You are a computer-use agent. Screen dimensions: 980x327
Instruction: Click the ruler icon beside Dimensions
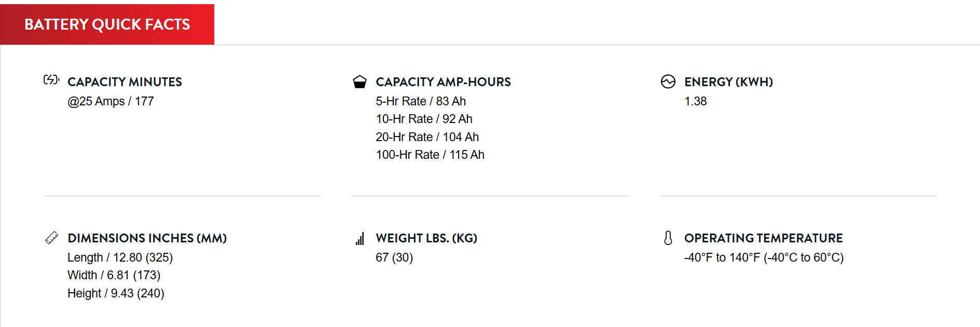click(51, 238)
